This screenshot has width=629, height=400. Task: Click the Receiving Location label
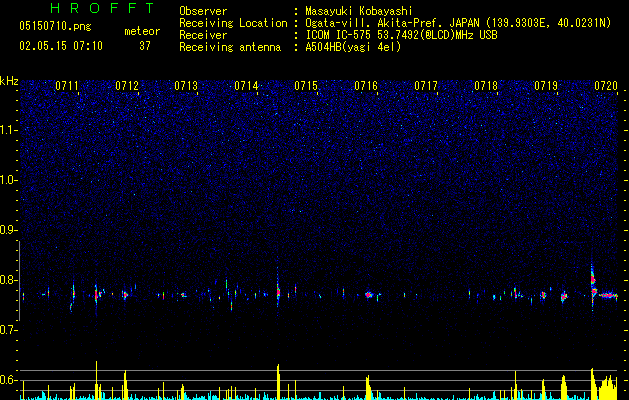click(233, 23)
